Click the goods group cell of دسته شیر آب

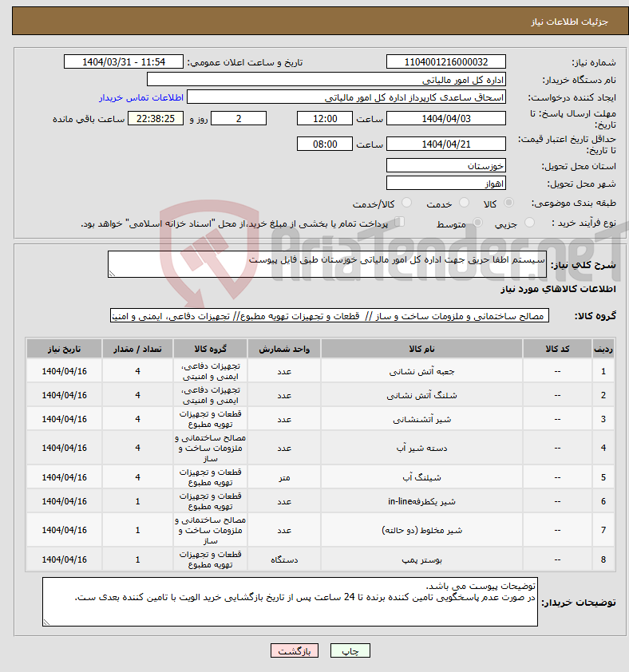click(210, 448)
